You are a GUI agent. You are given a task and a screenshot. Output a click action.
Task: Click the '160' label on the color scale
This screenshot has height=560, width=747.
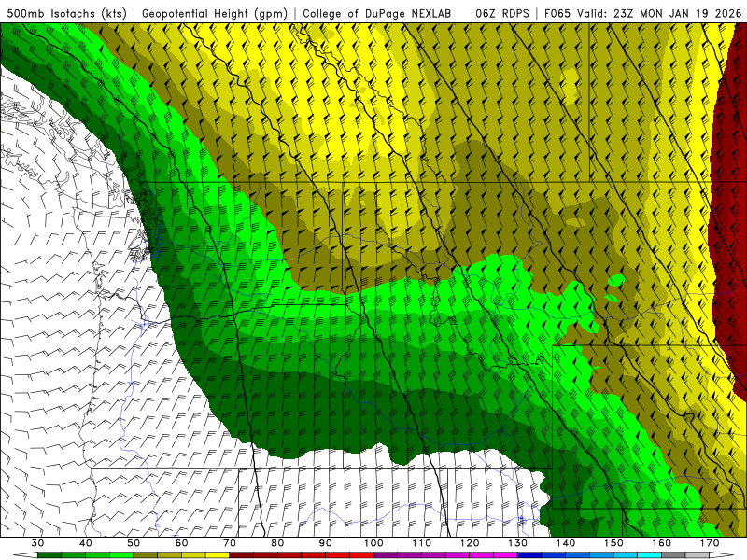point(662,543)
